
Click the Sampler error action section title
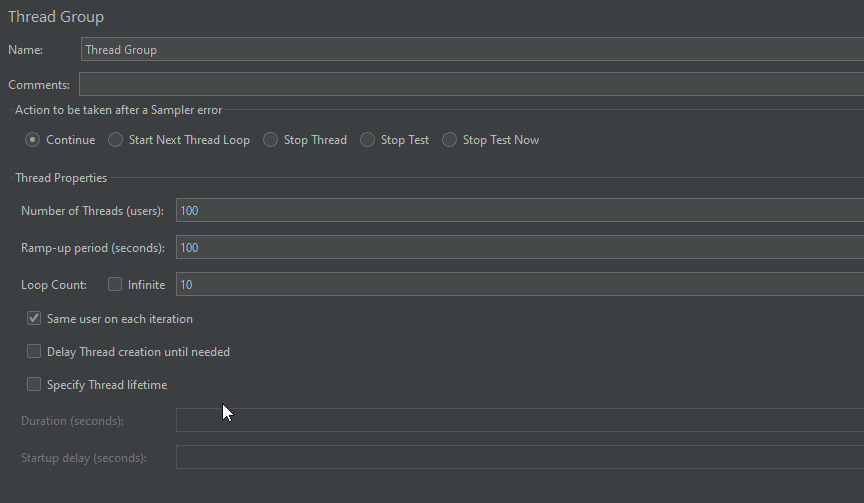click(118, 110)
